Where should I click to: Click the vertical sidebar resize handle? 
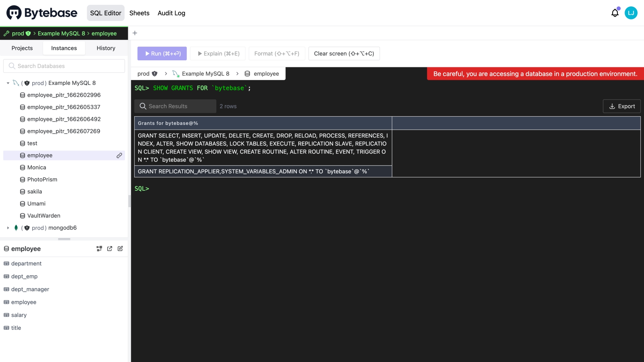(129, 201)
